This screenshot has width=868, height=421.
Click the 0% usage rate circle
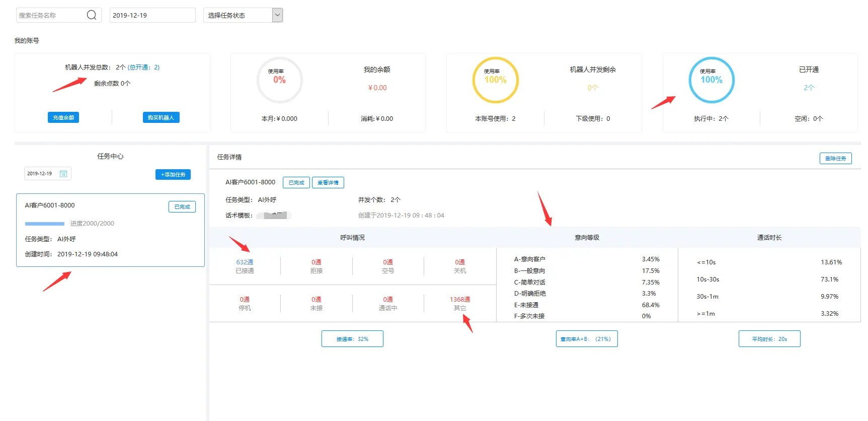pyautogui.click(x=280, y=80)
